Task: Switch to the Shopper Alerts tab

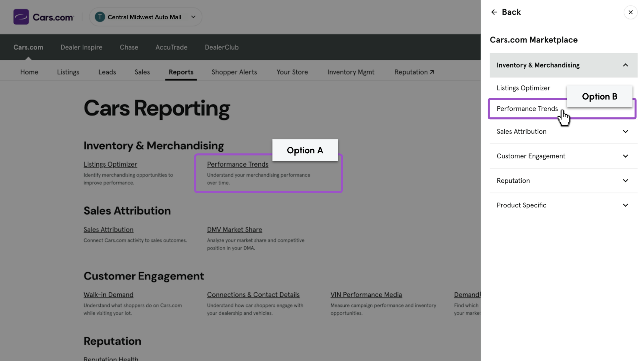Action: [234, 72]
